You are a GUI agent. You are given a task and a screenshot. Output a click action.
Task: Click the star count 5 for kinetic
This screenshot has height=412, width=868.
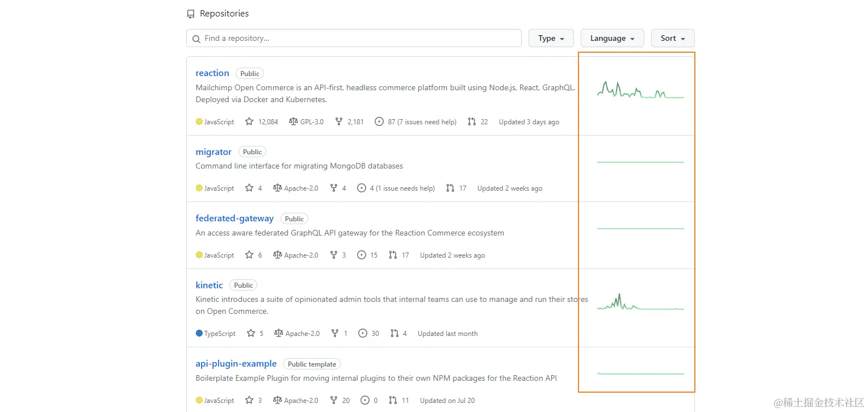click(255, 333)
